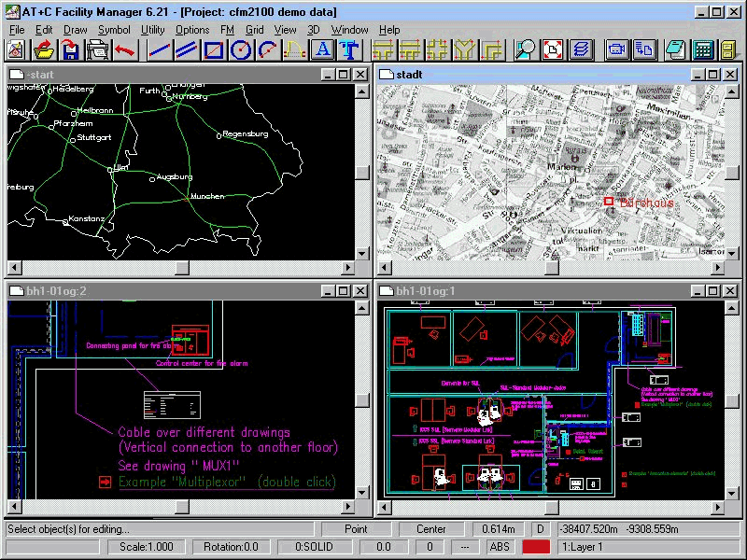Open the calculator icon in the toolbar
747x560 pixels.
[x=703, y=49]
